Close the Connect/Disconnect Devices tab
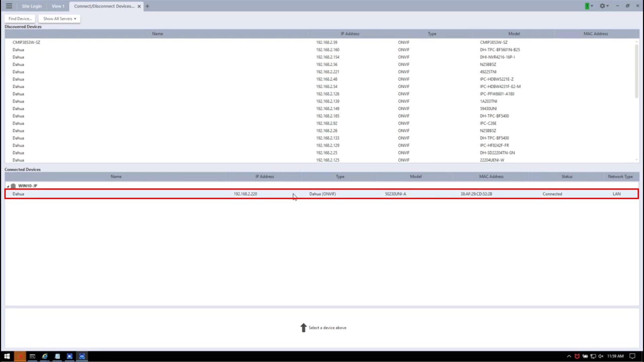The image size is (644, 362). (139, 6)
